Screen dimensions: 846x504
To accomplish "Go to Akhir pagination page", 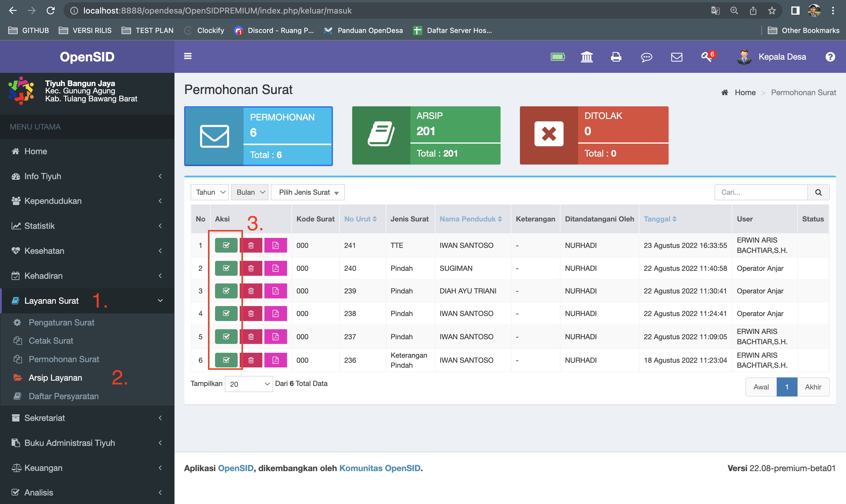I will tap(813, 387).
